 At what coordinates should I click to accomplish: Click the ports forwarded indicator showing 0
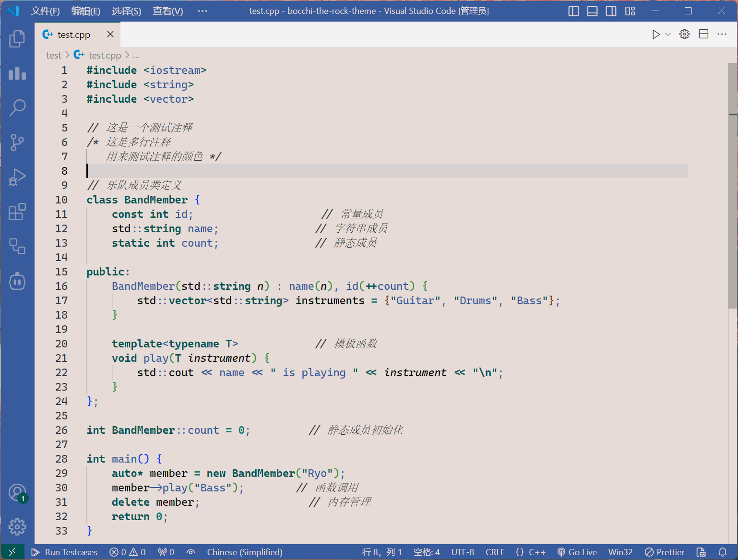[166, 552]
